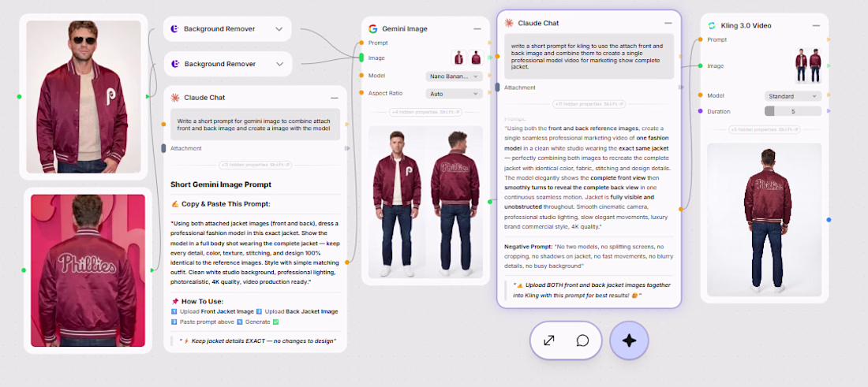Open the Gemini generated front-and-back model image
This screenshot has width=868, height=387.
[425, 202]
